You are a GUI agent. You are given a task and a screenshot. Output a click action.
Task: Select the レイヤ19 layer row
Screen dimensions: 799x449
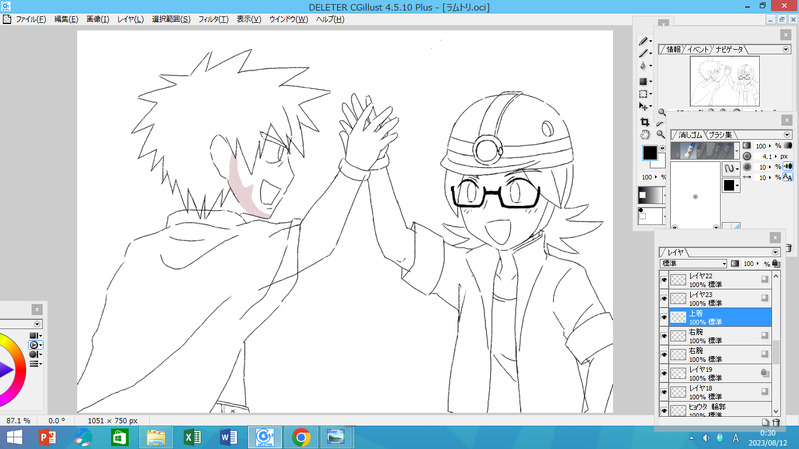(720, 374)
